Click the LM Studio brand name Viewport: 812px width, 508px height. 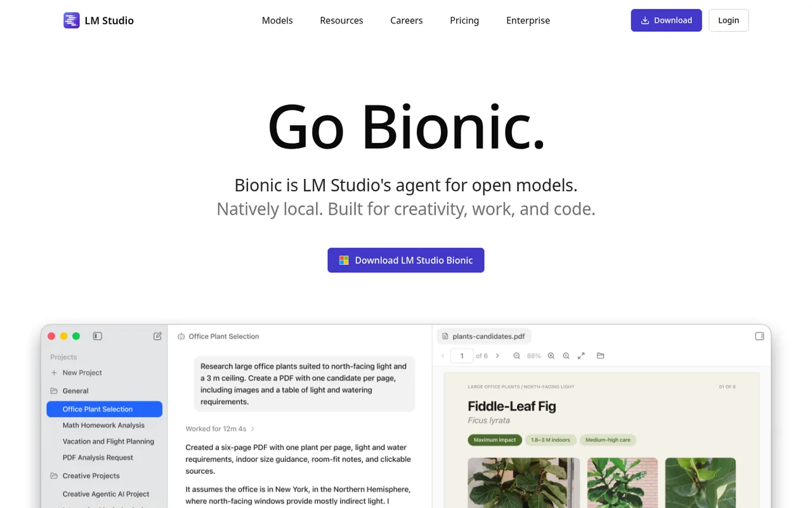click(109, 20)
